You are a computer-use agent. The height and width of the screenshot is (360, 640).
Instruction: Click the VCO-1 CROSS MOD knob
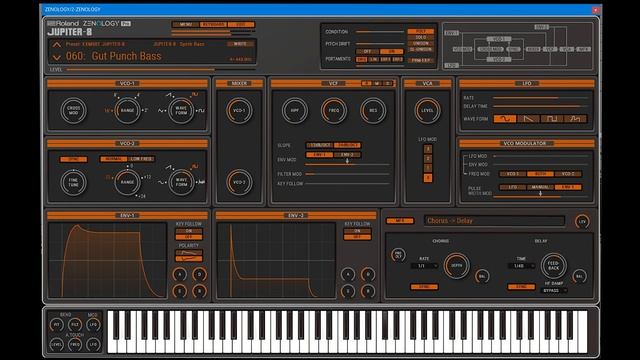pyautogui.click(x=73, y=110)
